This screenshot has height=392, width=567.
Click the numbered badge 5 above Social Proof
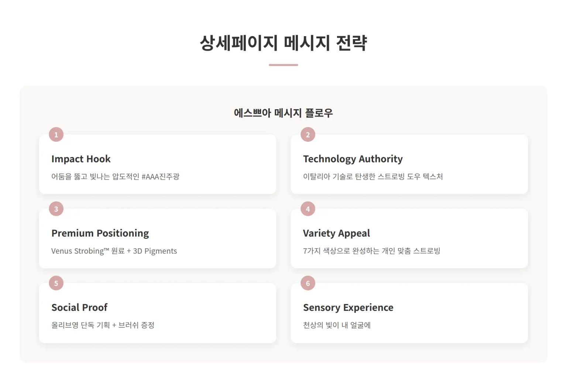point(56,283)
